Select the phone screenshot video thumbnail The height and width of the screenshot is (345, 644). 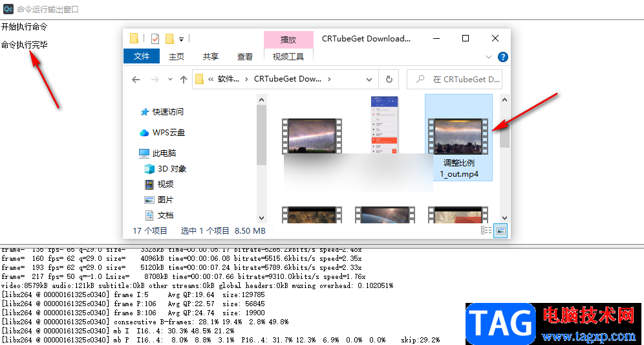385,126
